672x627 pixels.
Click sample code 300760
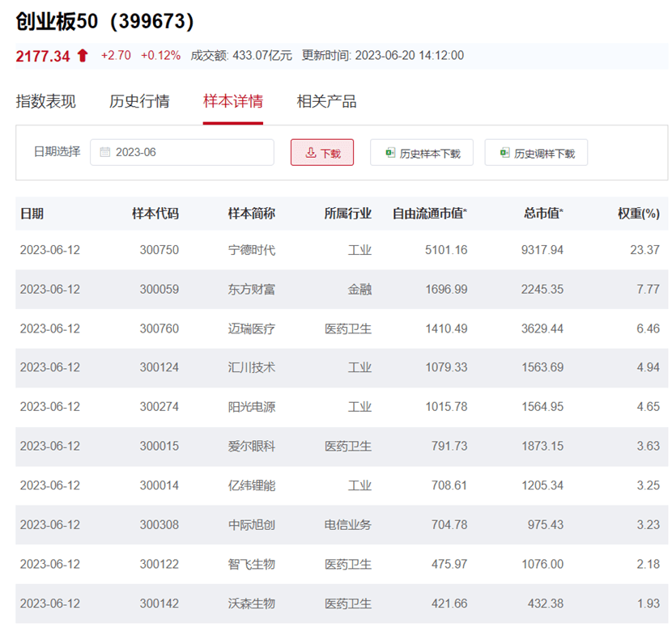pos(159,329)
